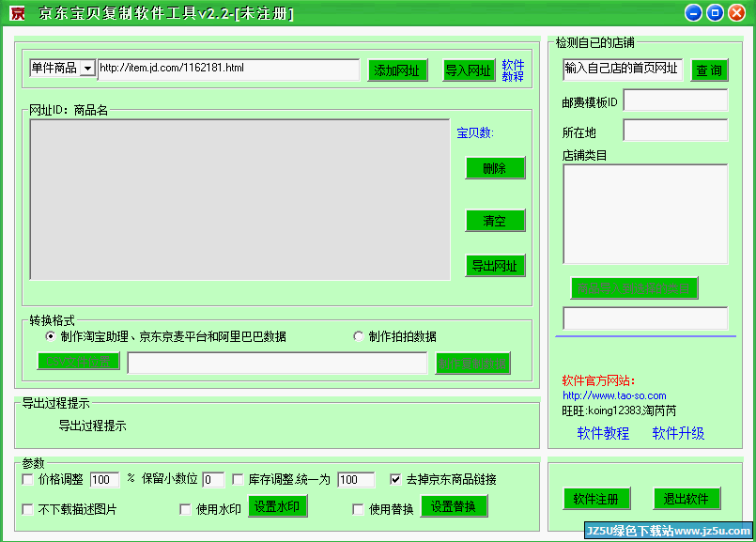The height and width of the screenshot is (542, 756).
Task: Toggle the 价格调整 checkbox
Action: click(x=27, y=479)
